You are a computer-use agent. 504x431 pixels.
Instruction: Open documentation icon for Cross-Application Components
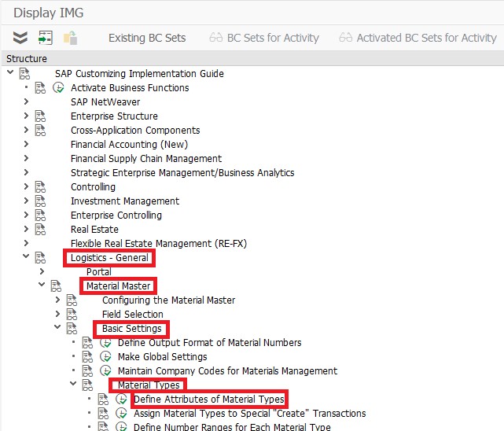tap(40, 131)
